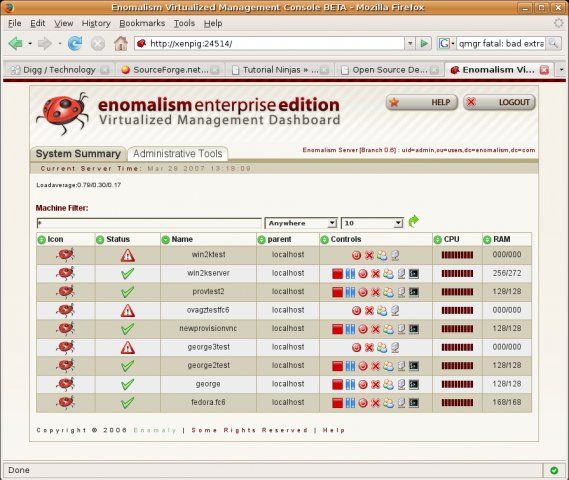Click the Enomaly link in footer
Screen dimensions: 569x480
point(155,430)
